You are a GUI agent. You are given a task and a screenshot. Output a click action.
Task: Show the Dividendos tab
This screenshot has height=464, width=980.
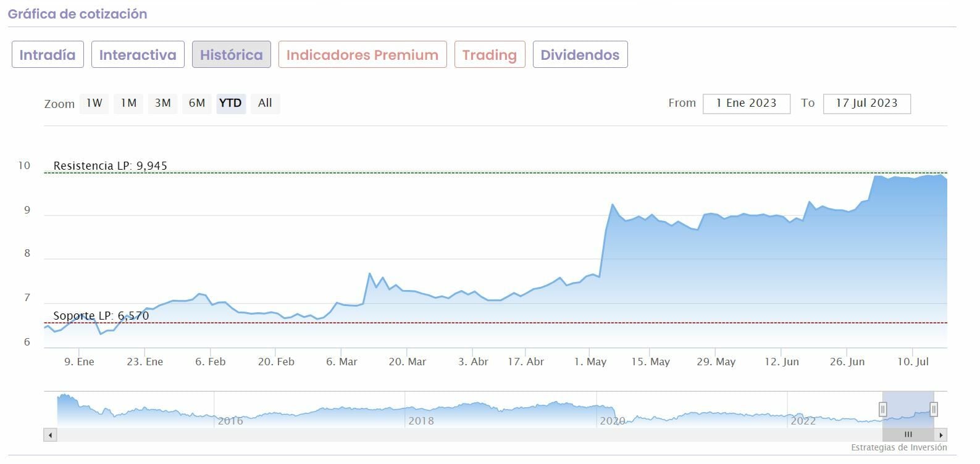580,55
